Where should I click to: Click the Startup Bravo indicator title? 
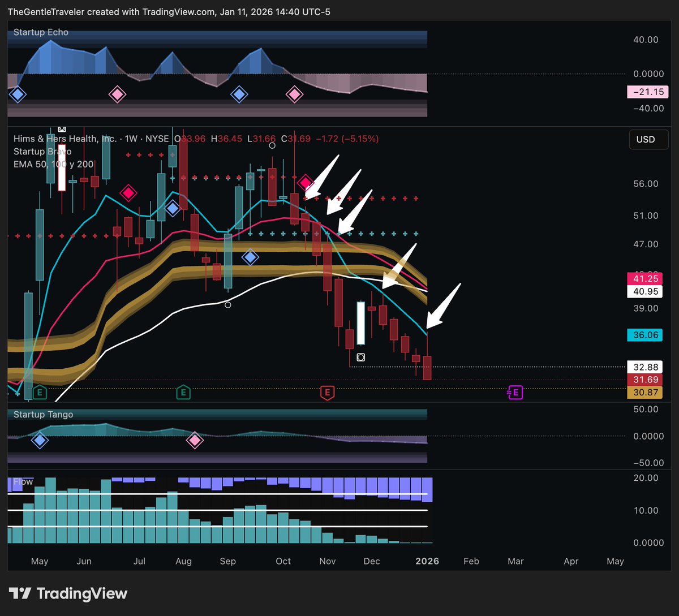pyautogui.click(x=42, y=152)
